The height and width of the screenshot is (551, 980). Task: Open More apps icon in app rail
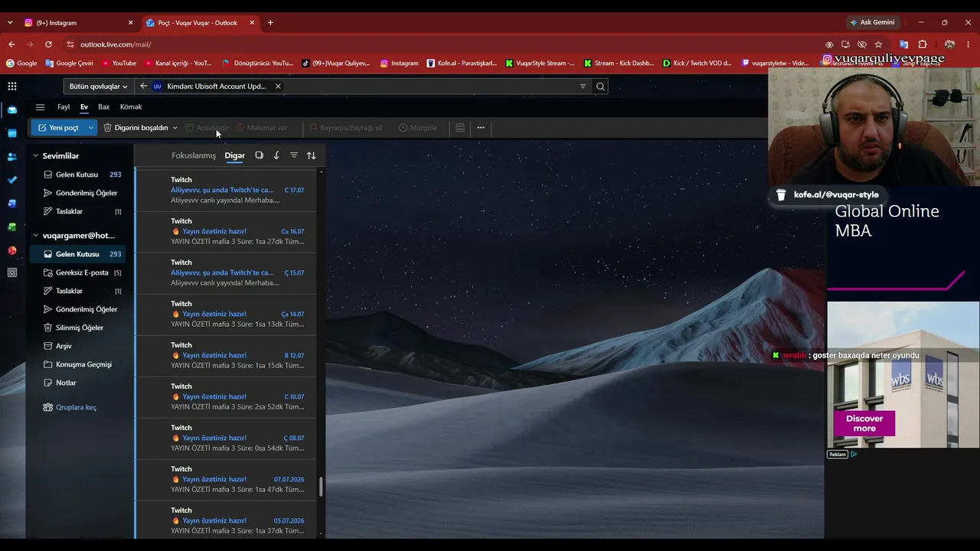tap(12, 273)
